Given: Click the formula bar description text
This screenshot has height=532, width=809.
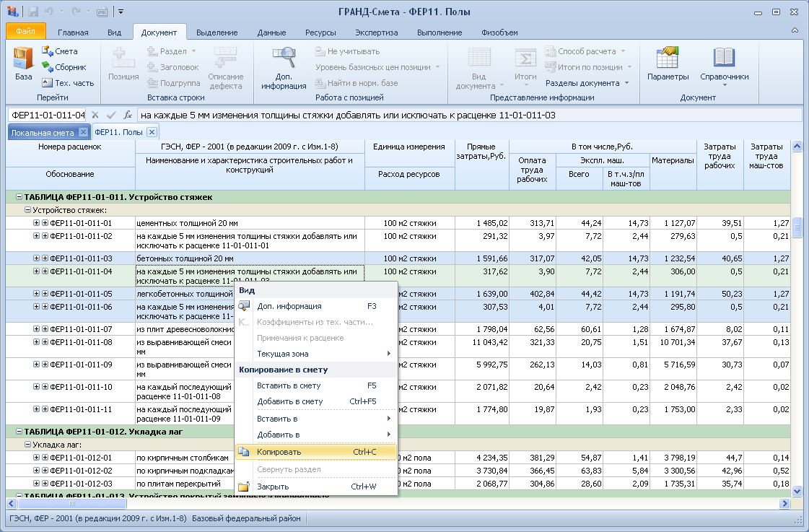Looking at the screenshot, I should point(348,115).
